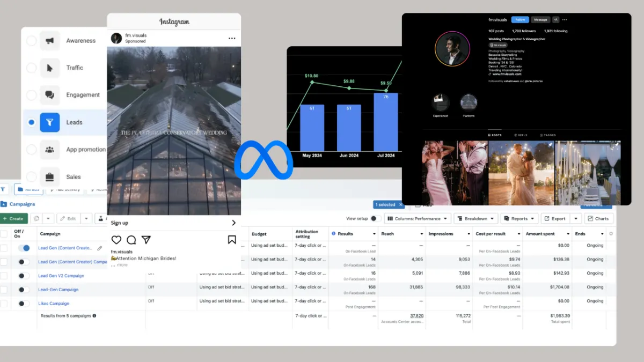Image resolution: width=644 pixels, height=362 pixels.
Task: Open the Likes Campaign link
Action: [54, 304]
